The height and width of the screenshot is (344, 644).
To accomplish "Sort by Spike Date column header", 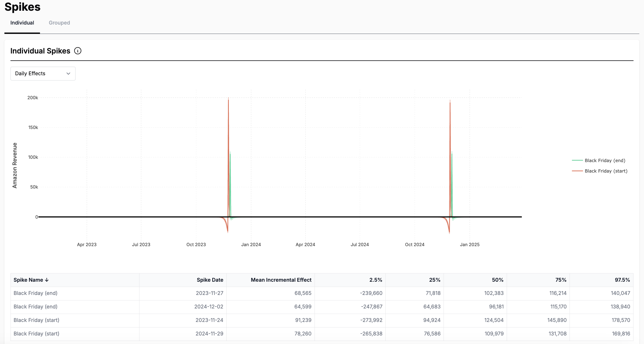I will point(210,280).
